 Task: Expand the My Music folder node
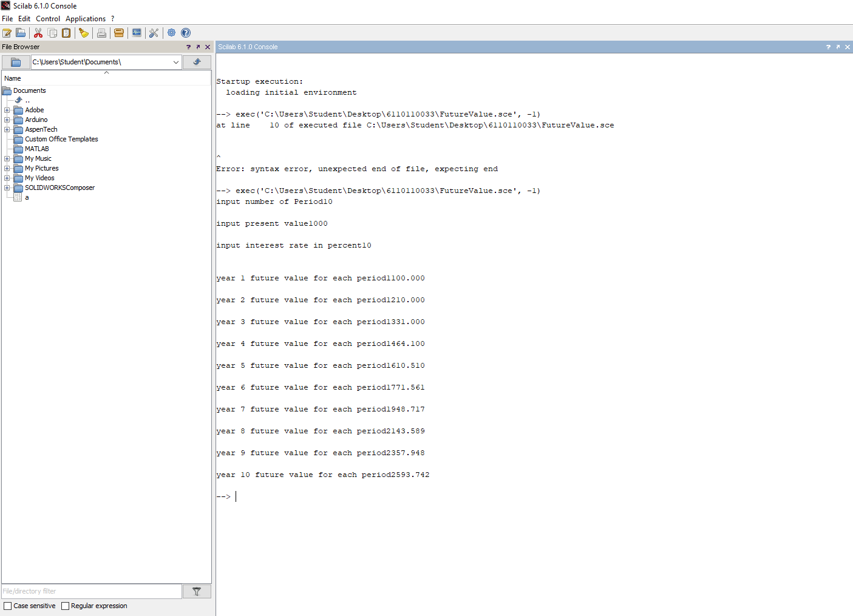[x=7, y=158]
